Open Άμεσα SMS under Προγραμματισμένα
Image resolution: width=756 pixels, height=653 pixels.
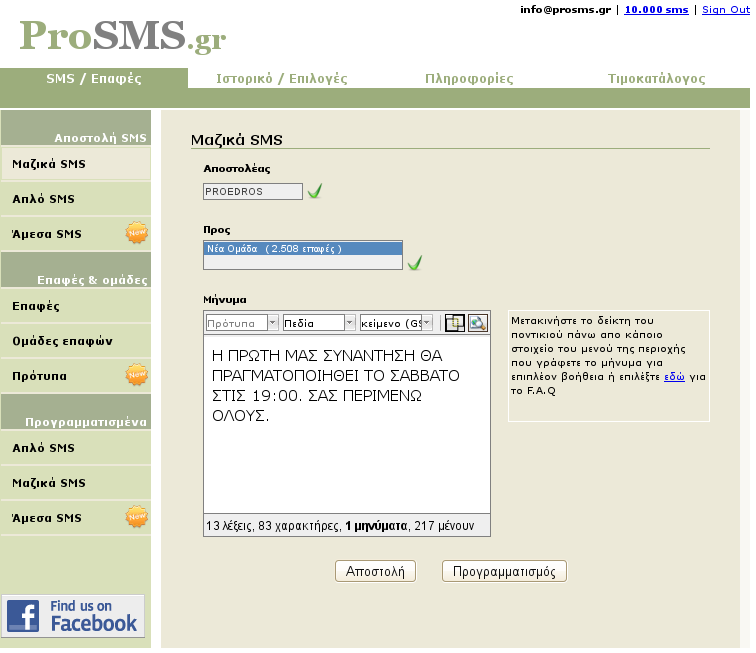pyautogui.click(x=76, y=517)
